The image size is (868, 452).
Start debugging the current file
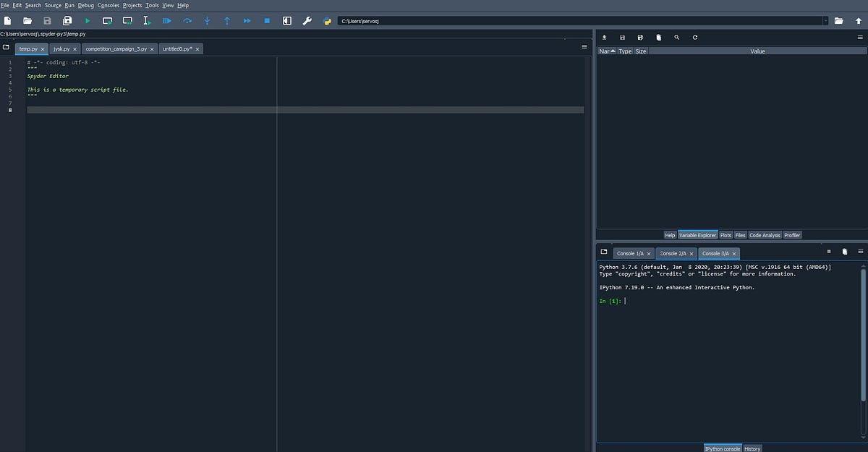(x=167, y=21)
